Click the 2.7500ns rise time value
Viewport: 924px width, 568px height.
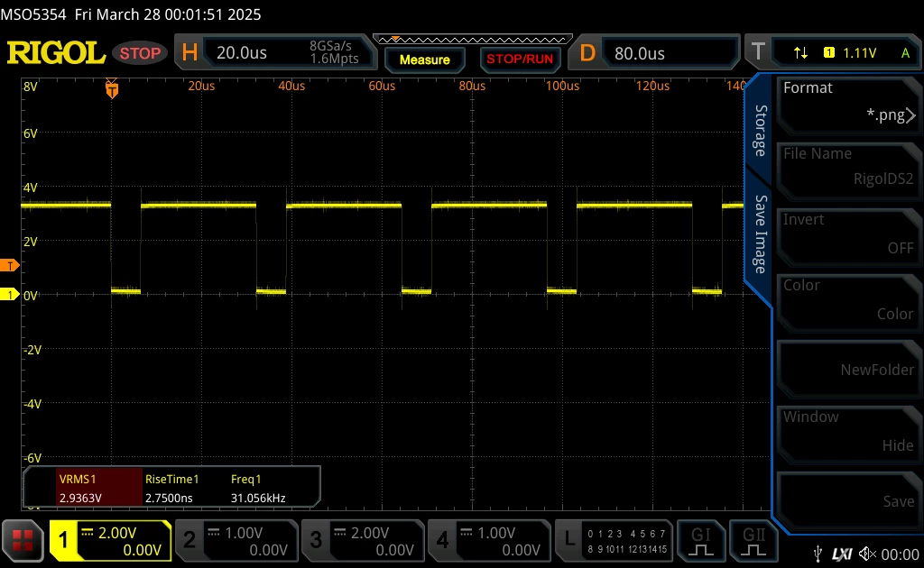pyautogui.click(x=169, y=498)
